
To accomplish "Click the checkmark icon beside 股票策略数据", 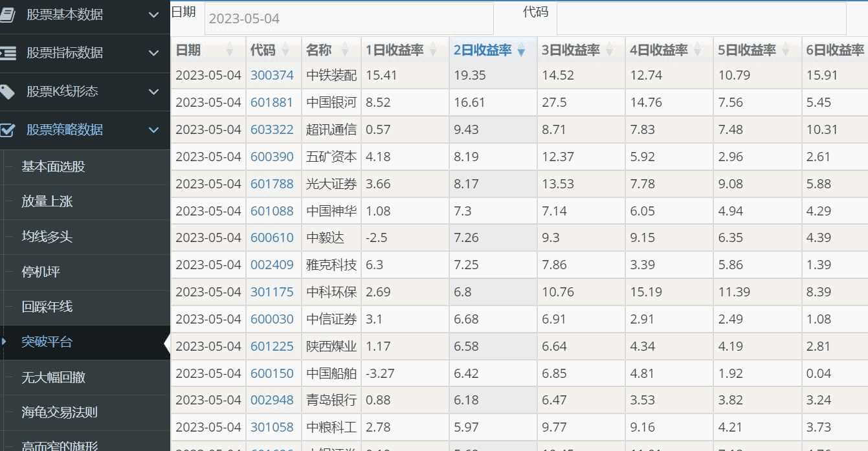I will [x=7, y=130].
